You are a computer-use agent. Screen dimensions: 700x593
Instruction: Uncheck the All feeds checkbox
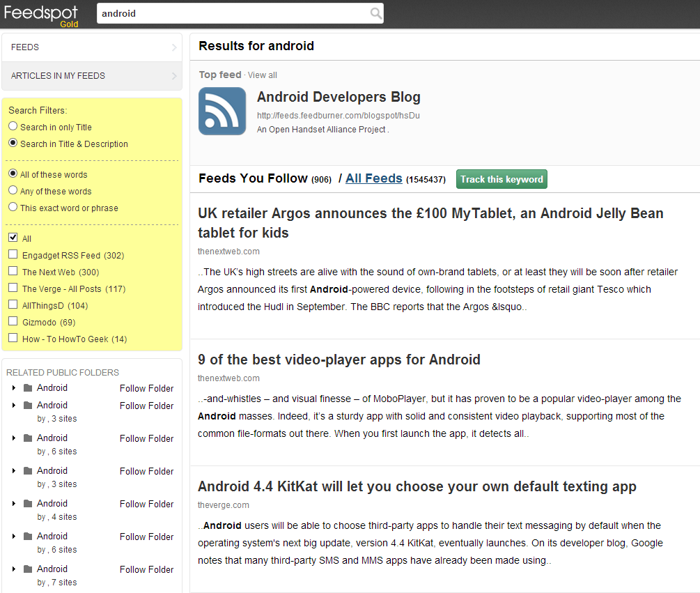tap(13, 238)
